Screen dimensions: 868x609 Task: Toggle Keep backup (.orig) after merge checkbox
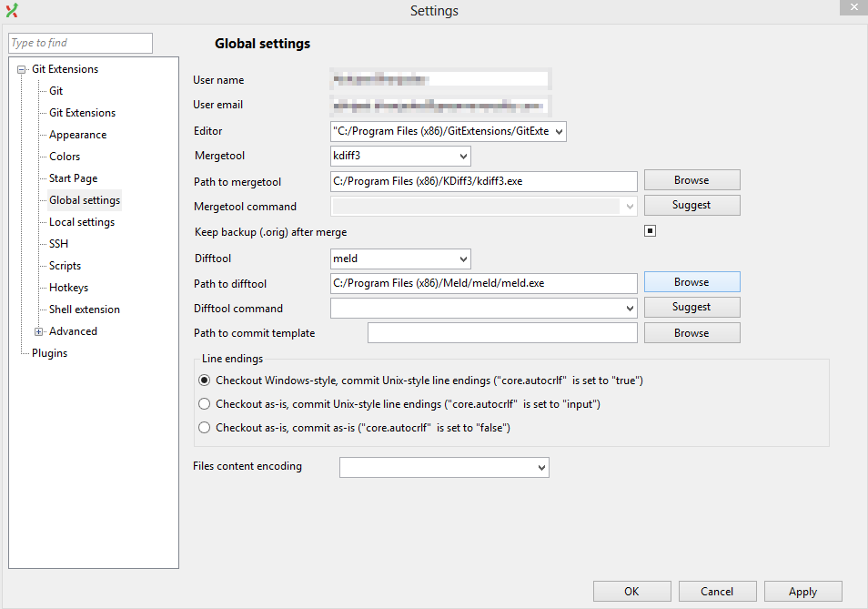[x=651, y=231]
